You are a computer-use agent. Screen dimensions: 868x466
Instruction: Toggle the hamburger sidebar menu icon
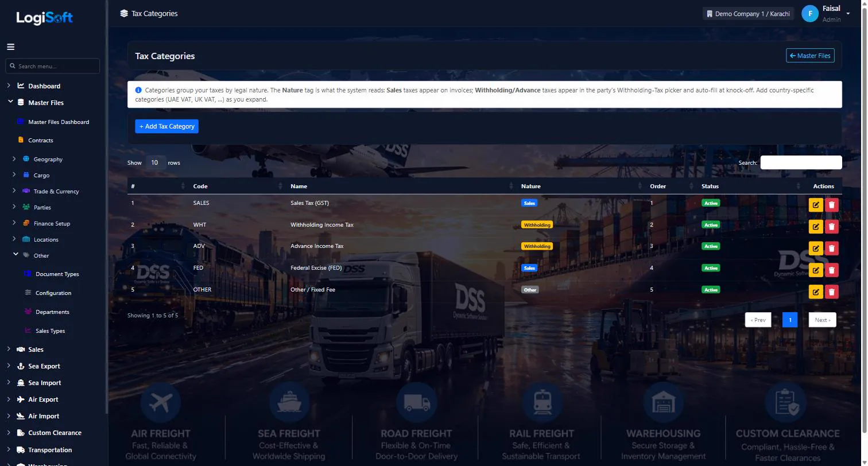point(10,47)
